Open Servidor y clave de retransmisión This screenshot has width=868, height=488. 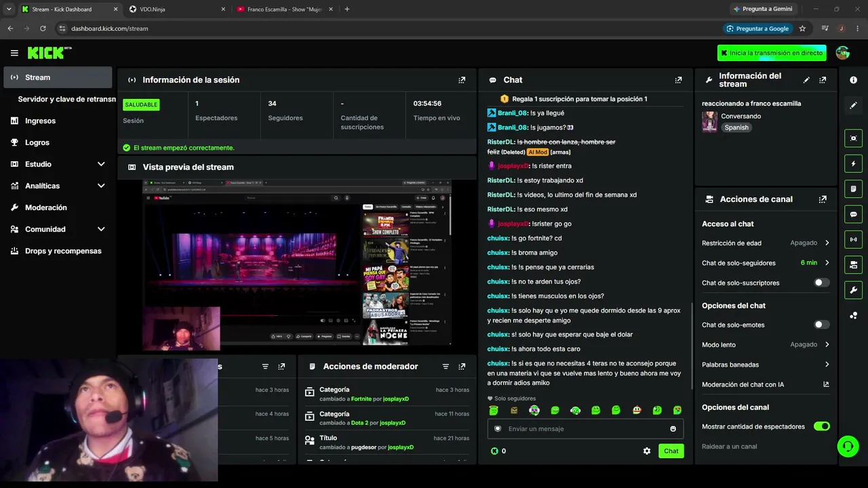tap(66, 99)
